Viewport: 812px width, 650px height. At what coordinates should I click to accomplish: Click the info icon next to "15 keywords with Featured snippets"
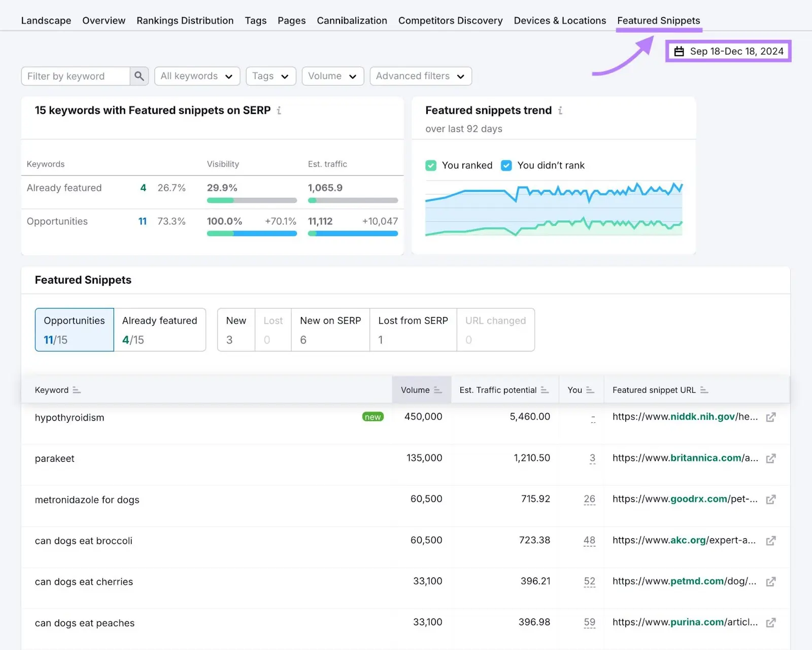coord(279,110)
